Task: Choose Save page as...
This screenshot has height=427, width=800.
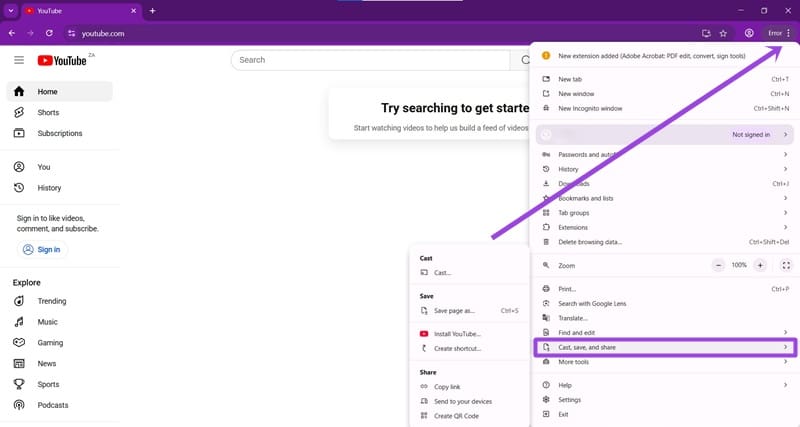Action: tap(469, 311)
